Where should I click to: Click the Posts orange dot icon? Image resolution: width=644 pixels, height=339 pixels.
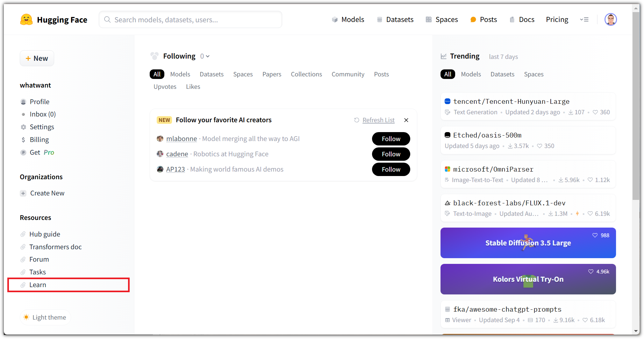click(473, 20)
